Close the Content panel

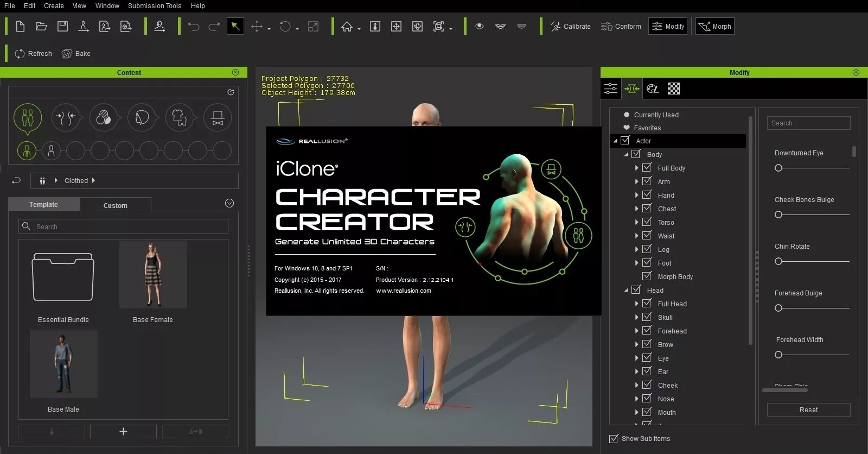coord(235,72)
